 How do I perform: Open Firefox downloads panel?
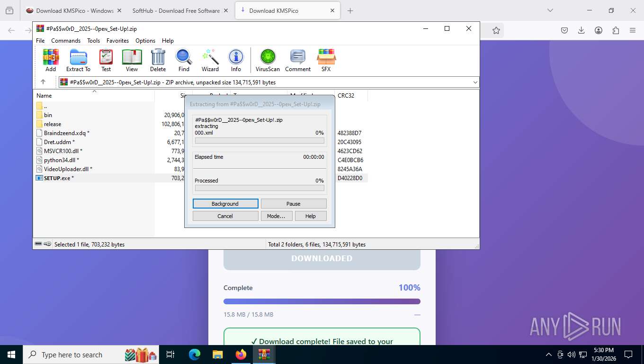(581, 30)
